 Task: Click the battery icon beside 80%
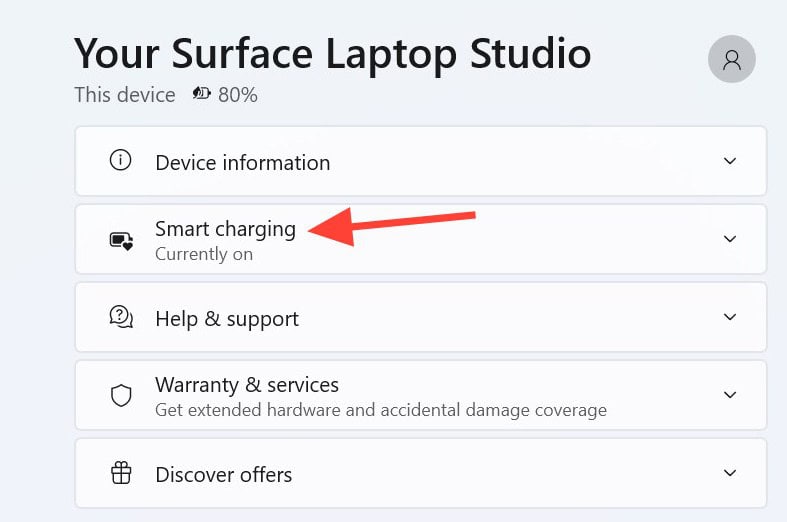(x=202, y=95)
